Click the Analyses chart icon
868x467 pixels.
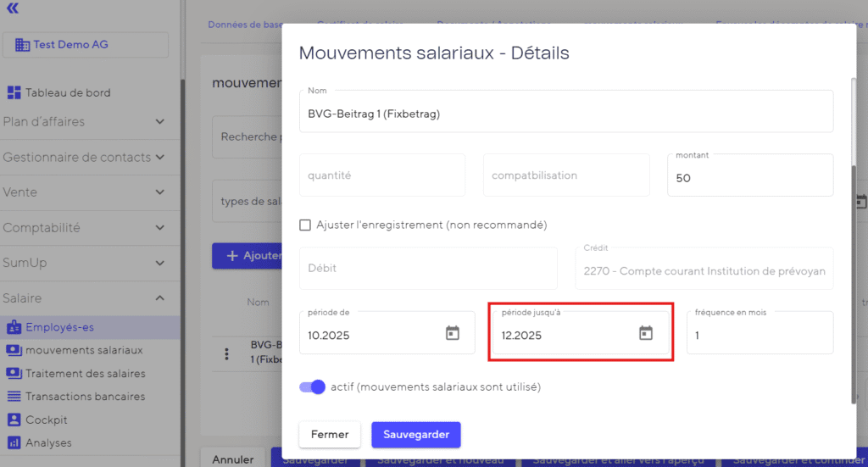[x=14, y=442]
